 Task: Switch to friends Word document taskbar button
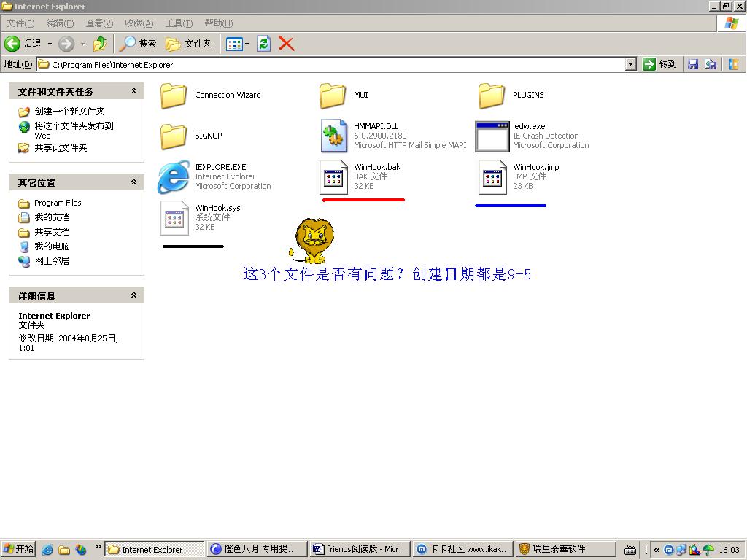(360, 550)
